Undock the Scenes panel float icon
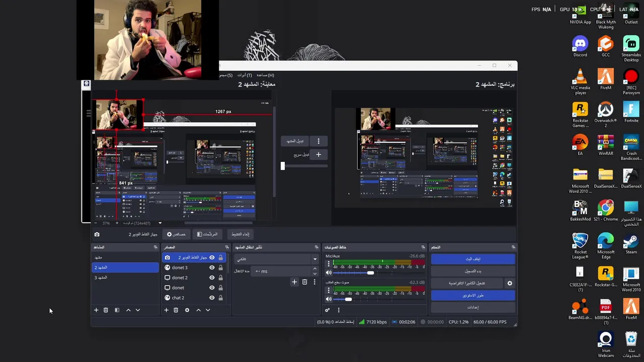Viewport: 644px width, 362px height. click(155, 247)
